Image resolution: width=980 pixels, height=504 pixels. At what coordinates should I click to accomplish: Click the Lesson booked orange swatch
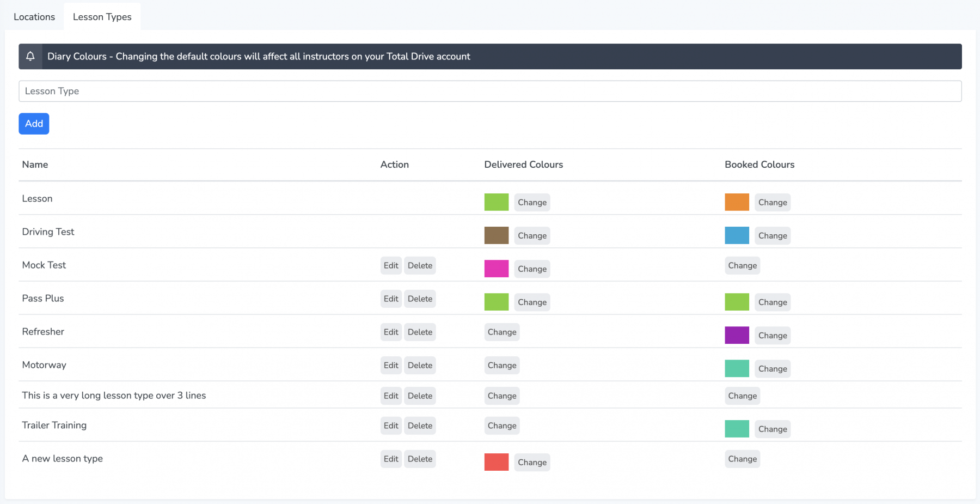(737, 202)
